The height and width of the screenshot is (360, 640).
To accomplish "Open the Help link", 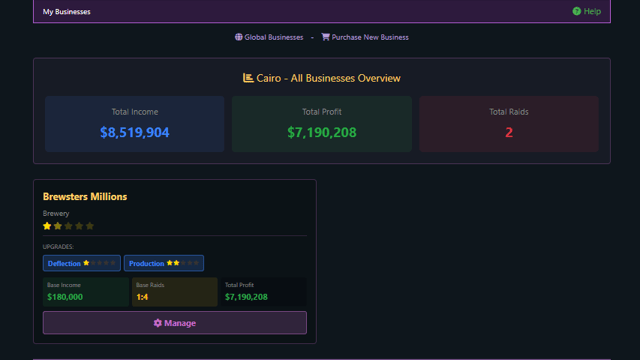I will pyautogui.click(x=587, y=11).
